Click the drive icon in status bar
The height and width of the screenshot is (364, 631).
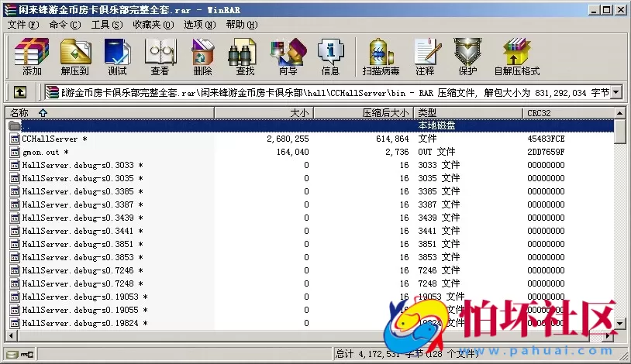pyautogui.click(x=12, y=355)
